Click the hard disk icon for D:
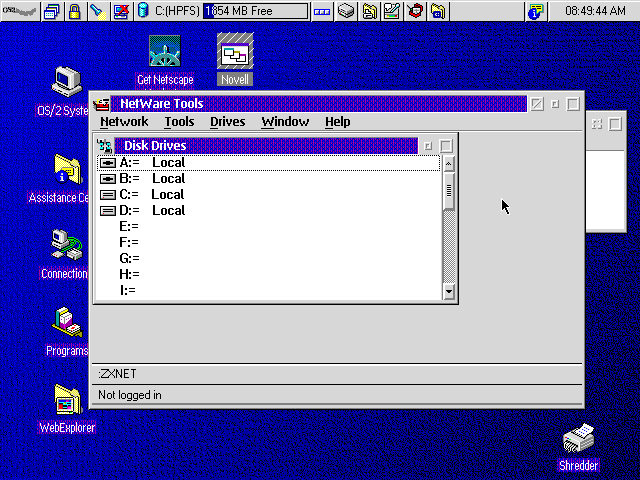640x480 pixels. coord(108,211)
